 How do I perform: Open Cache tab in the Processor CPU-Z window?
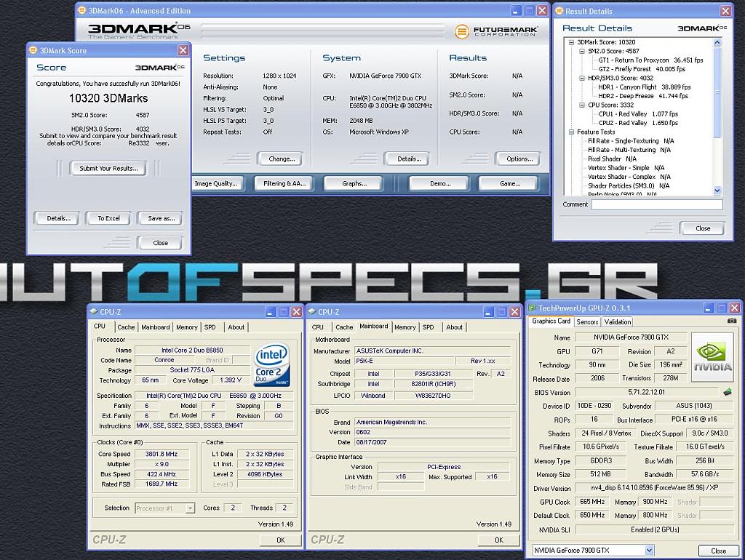coord(126,327)
